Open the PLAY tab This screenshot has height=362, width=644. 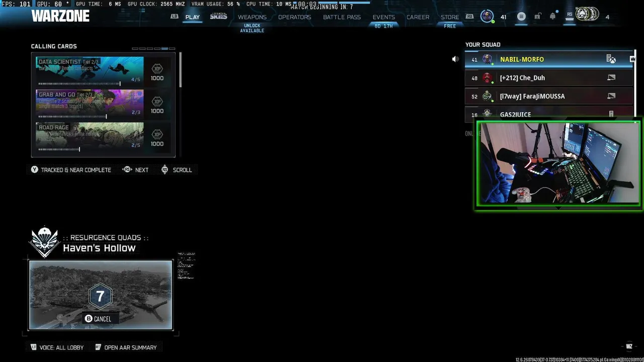point(192,17)
